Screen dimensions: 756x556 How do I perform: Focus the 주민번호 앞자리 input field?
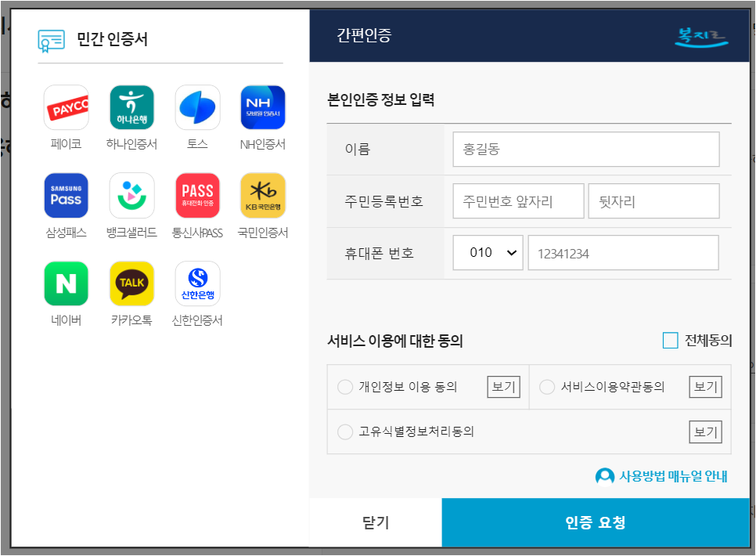click(518, 200)
